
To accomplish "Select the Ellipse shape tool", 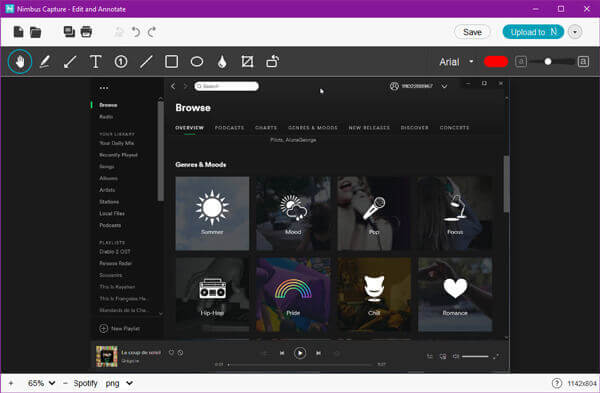I will click(x=197, y=61).
